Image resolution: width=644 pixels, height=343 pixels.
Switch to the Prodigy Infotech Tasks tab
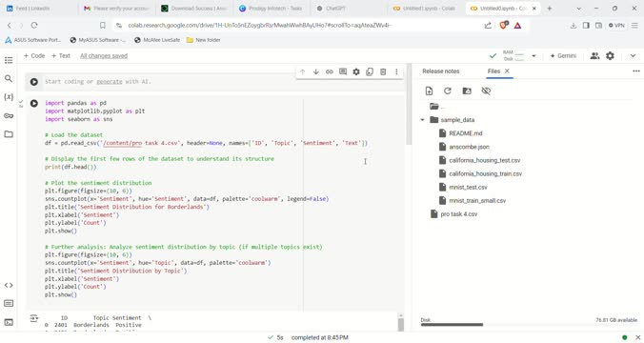[272, 9]
